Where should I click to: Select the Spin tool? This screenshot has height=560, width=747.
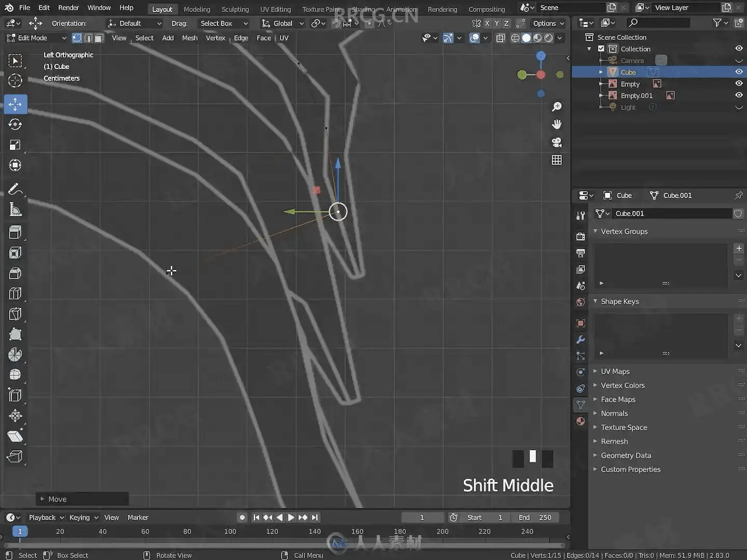pos(15,355)
